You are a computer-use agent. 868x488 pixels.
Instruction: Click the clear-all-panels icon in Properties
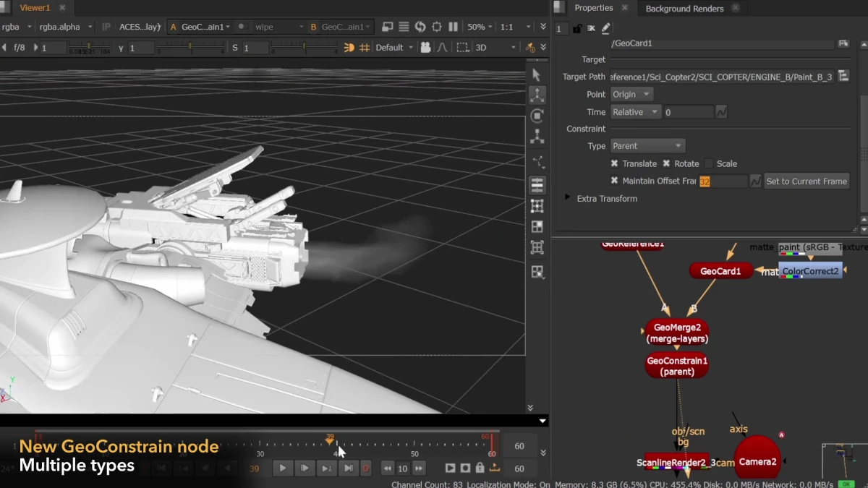pyautogui.click(x=591, y=29)
